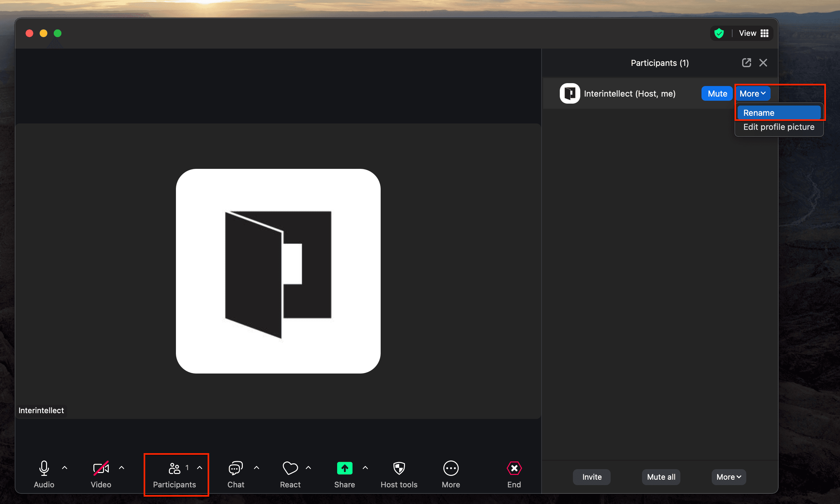Open the green encryption shield icon
The height and width of the screenshot is (504, 840).
719,33
